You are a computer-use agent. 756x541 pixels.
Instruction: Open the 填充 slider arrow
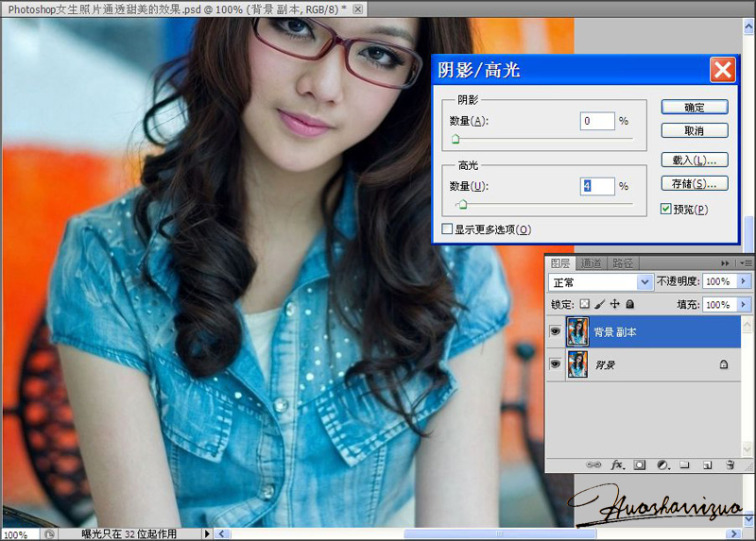(744, 304)
